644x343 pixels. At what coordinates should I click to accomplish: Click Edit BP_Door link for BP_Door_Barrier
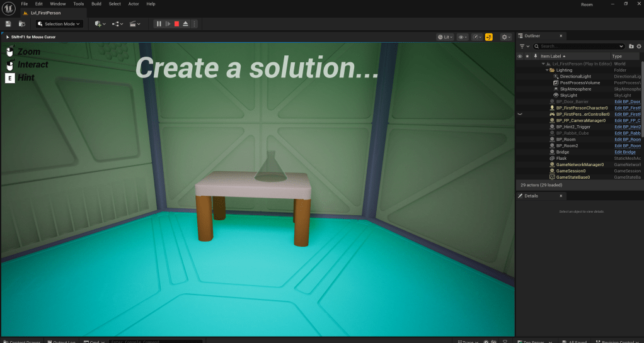[627, 101]
